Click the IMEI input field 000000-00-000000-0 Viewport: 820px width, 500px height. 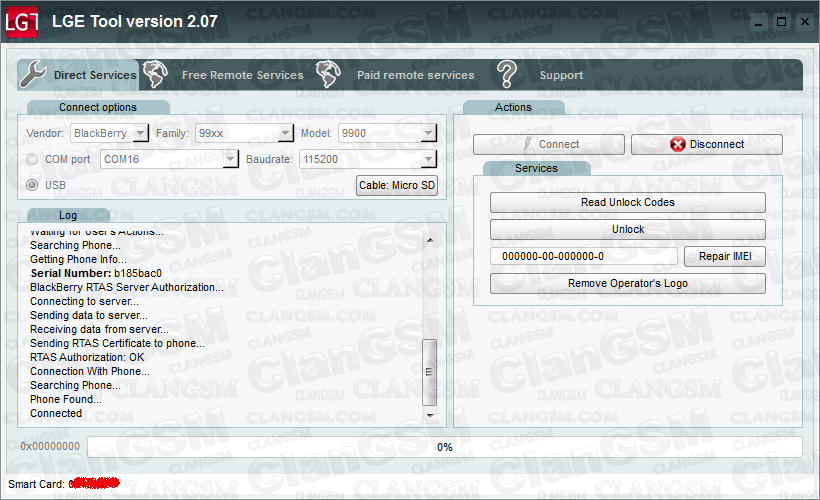[584, 256]
